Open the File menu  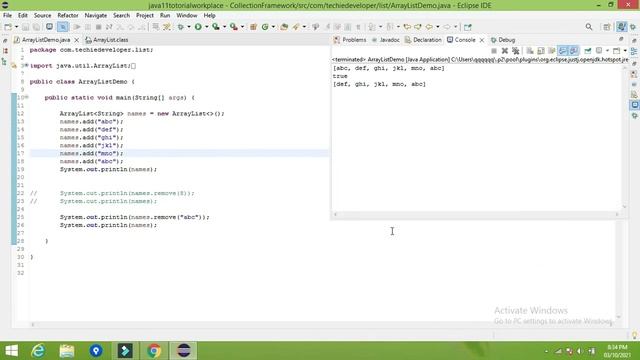(x=7, y=16)
